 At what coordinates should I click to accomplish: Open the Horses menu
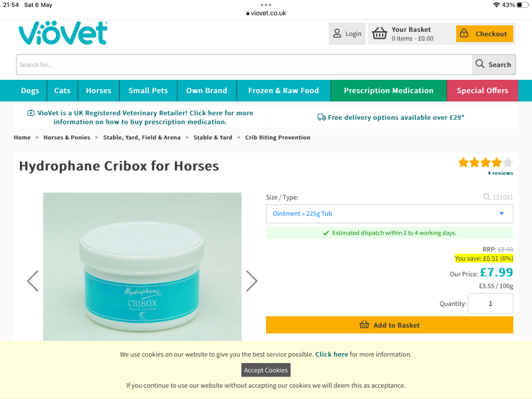point(98,90)
